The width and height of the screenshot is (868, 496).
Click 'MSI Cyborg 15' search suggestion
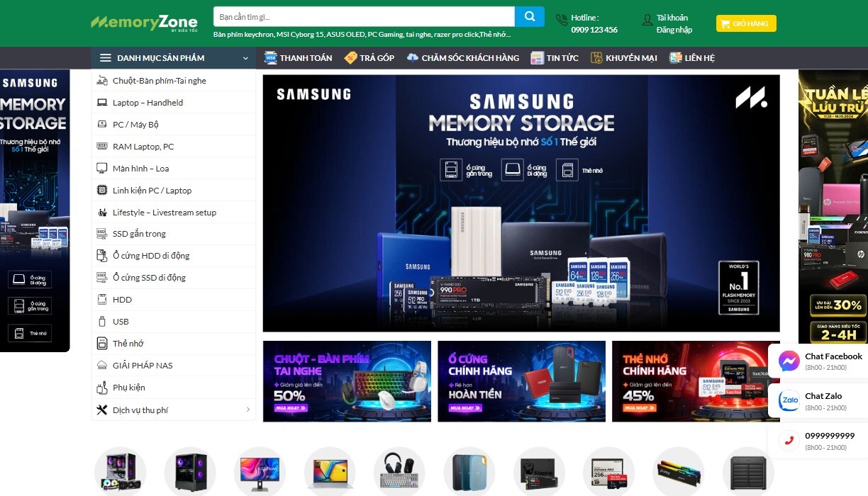(300, 35)
